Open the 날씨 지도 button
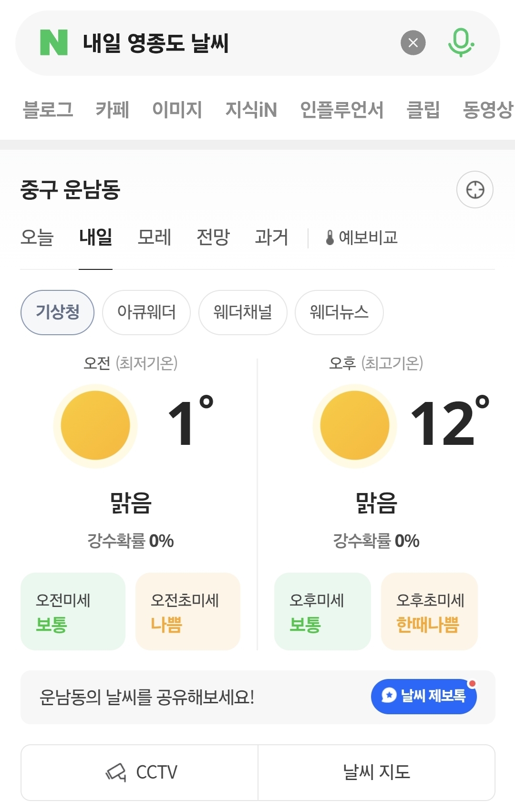Image resolution: width=515 pixels, height=812 pixels. pyautogui.click(x=376, y=772)
